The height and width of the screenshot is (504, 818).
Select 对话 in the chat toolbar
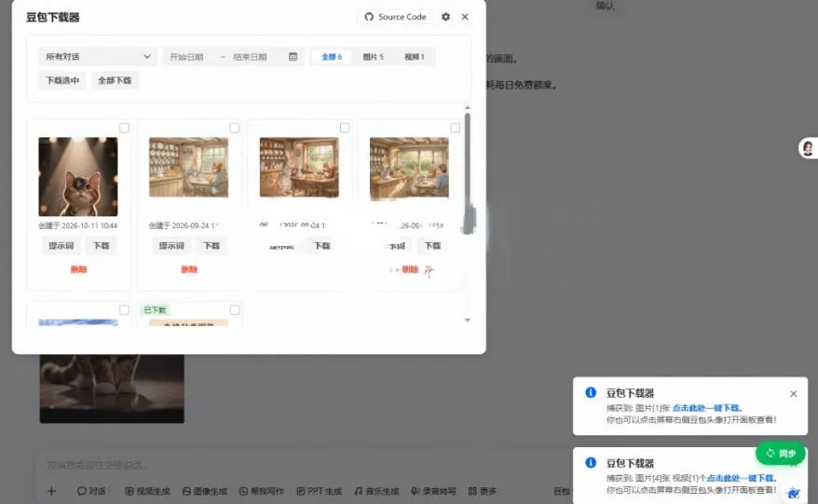click(x=92, y=491)
